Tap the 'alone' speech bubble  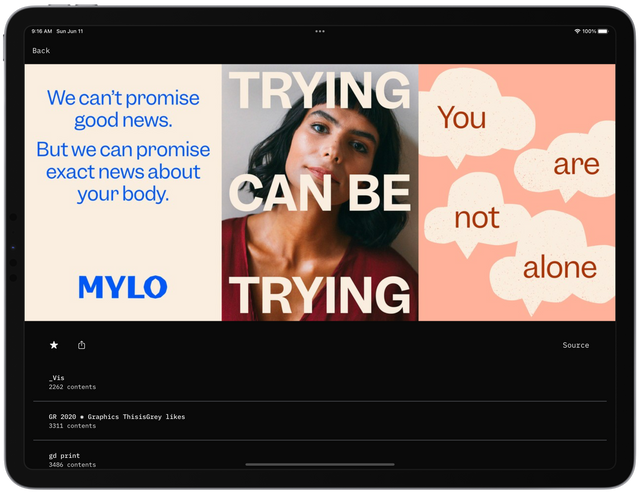click(x=559, y=268)
